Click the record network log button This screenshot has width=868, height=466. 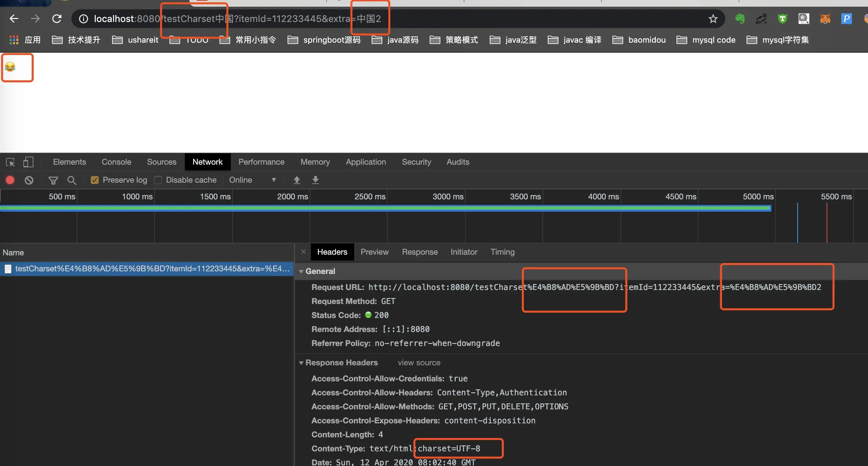pyautogui.click(x=10, y=180)
